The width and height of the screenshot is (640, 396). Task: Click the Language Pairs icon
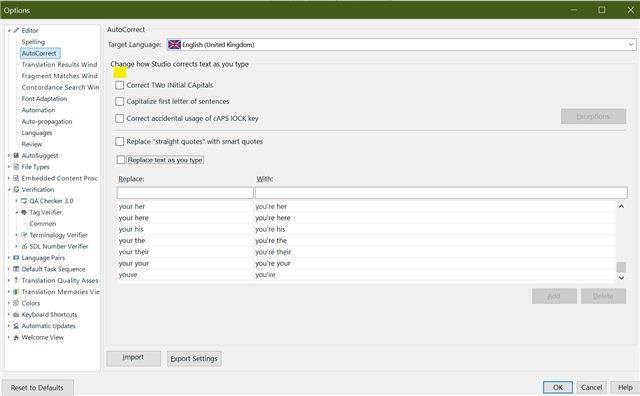16,258
